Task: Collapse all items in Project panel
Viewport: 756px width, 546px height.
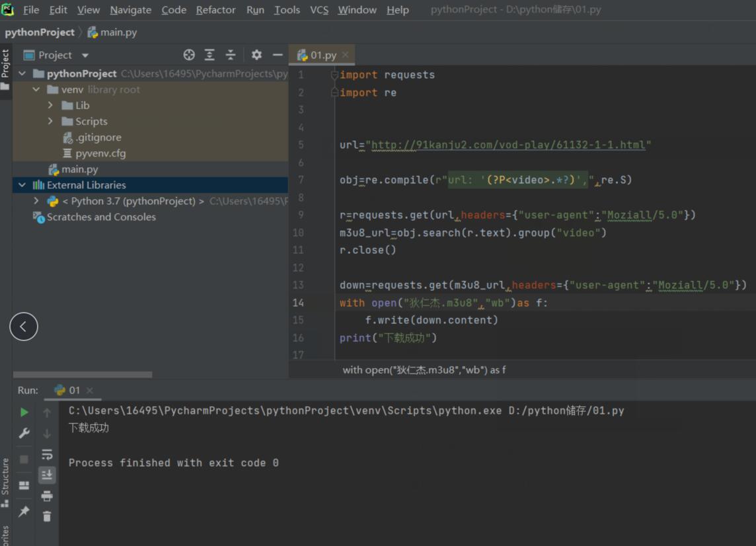Action: click(x=231, y=55)
